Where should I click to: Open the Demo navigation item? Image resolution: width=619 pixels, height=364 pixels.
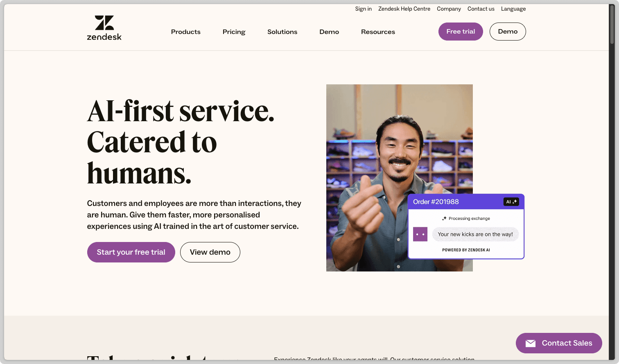coord(329,32)
